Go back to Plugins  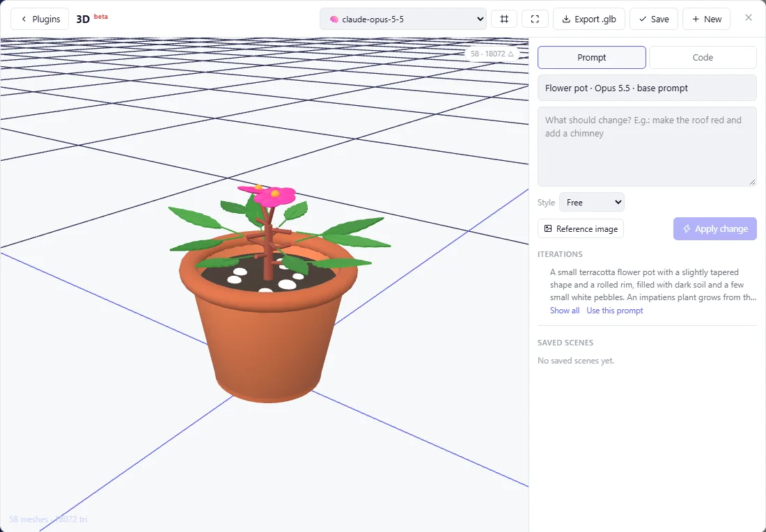40,19
